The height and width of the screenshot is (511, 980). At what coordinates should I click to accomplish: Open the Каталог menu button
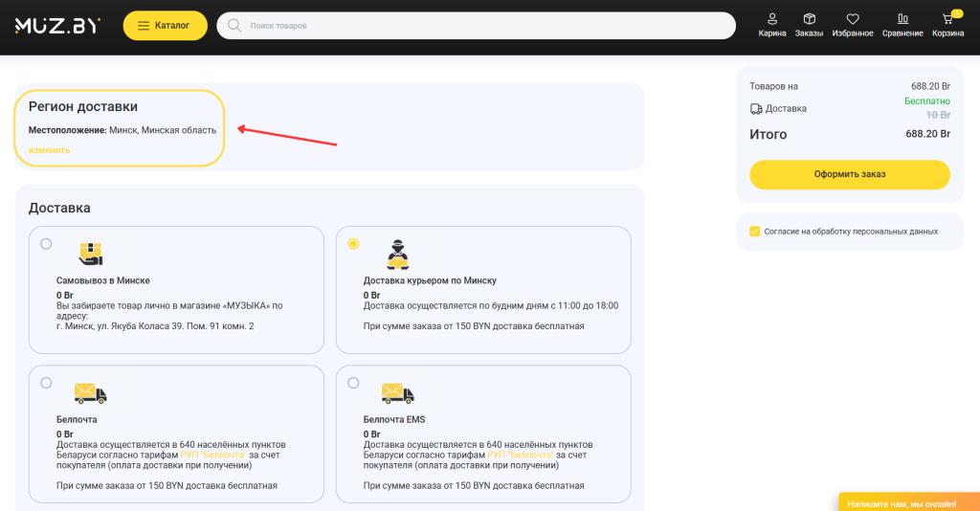click(x=165, y=26)
